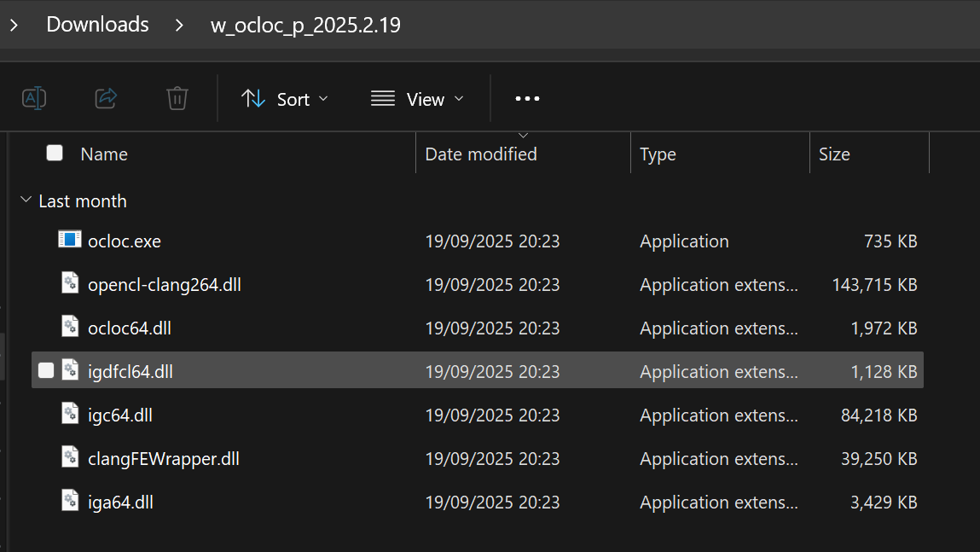Image resolution: width=980 pixels, height=552 pixels.
Task: Click the Share toolbar icon
Action: coord(106,98)
